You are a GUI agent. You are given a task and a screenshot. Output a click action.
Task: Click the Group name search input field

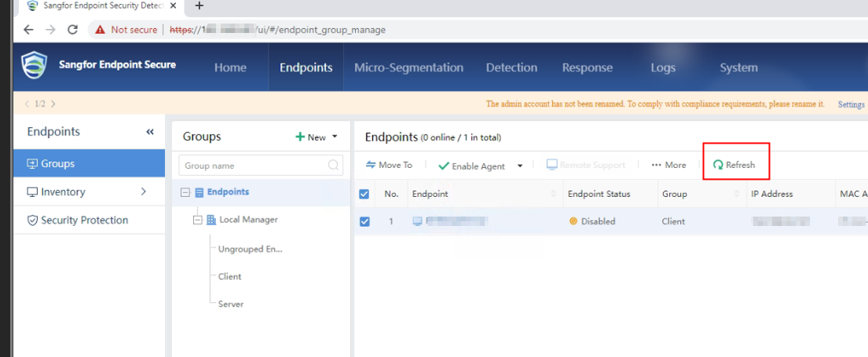tap(251, 166)
